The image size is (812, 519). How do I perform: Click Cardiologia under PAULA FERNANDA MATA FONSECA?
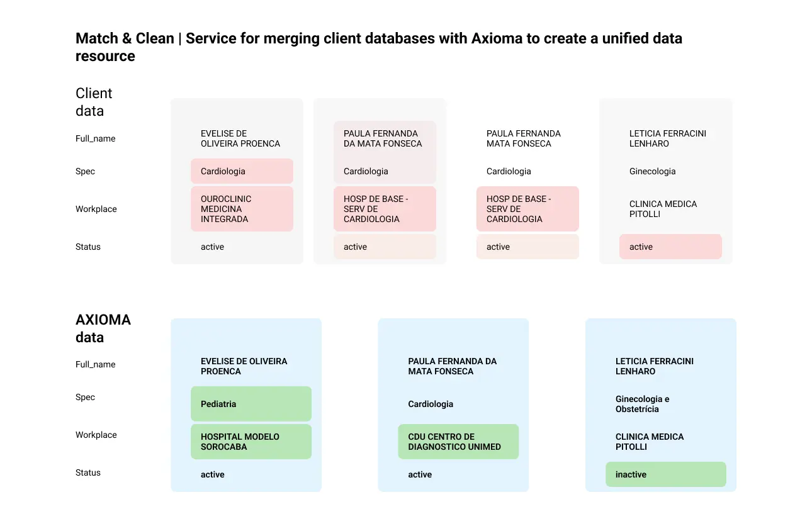(x=509, y=171)
